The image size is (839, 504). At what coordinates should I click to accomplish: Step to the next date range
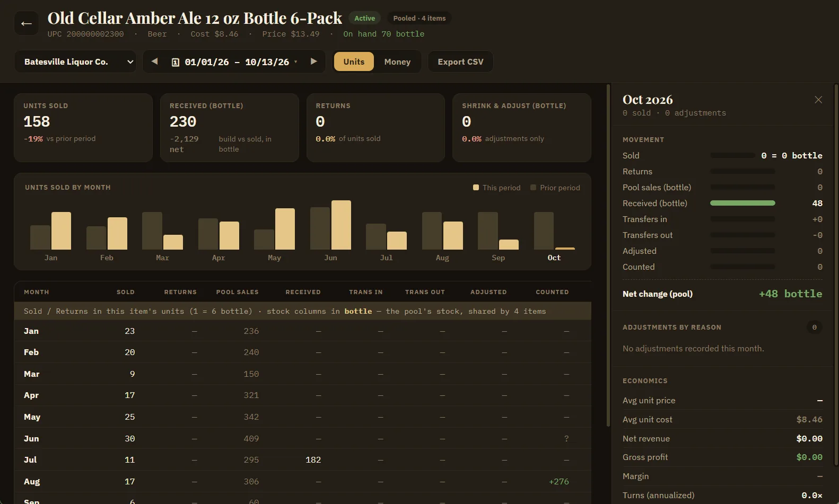coord(313,61)
